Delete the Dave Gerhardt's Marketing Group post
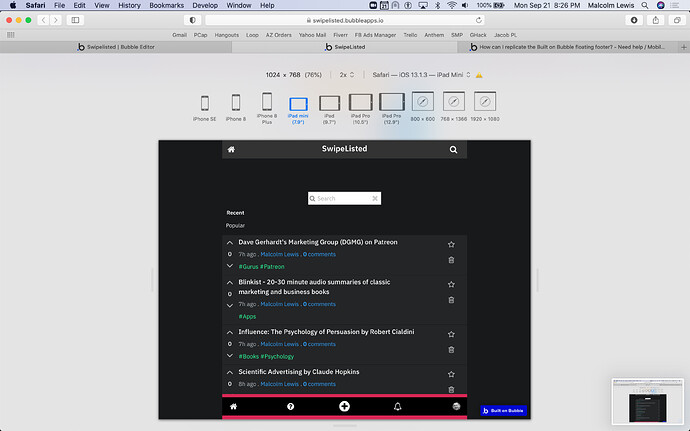 tap(451, 260)
